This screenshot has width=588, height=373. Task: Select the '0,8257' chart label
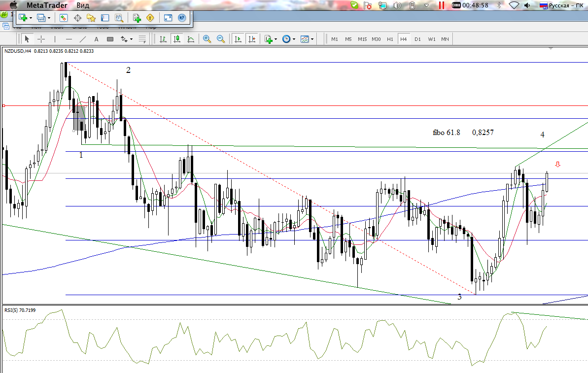coord(483,133)
